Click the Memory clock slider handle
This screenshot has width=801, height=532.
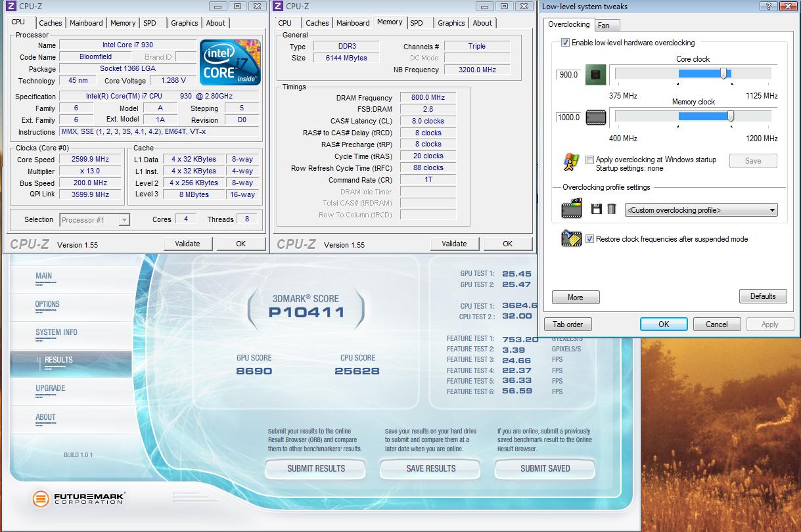(730, 116)
